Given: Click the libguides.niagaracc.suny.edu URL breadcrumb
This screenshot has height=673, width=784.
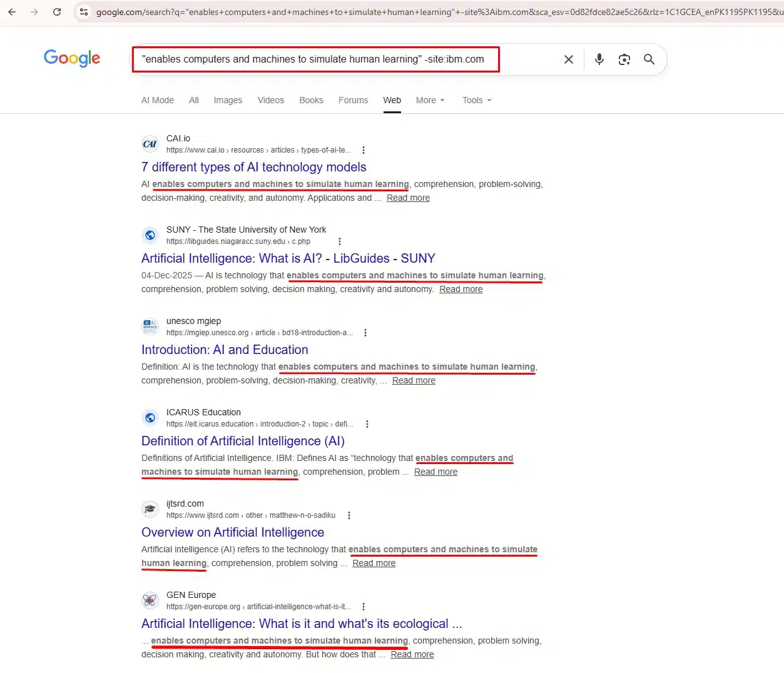Looking at the screenshot, I should (x=238, y=241).
